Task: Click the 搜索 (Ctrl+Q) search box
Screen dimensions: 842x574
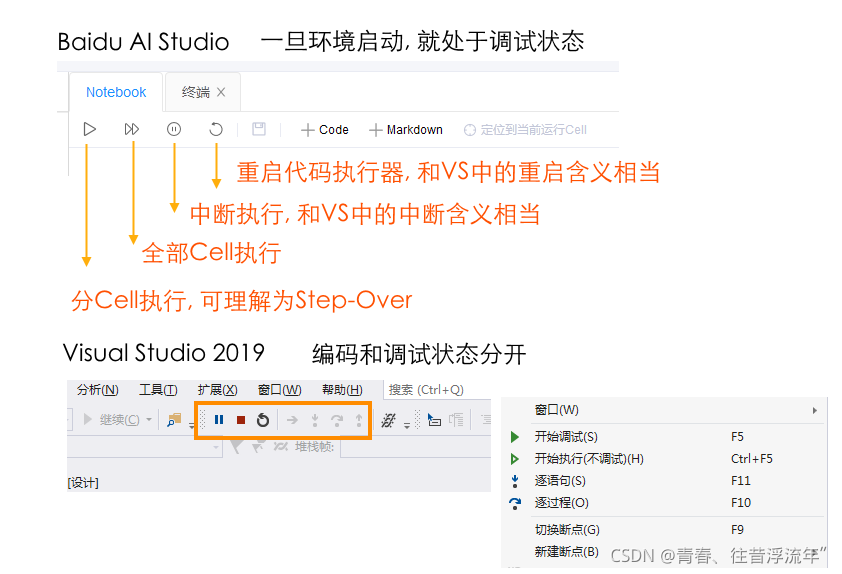Action: point(437,390)
